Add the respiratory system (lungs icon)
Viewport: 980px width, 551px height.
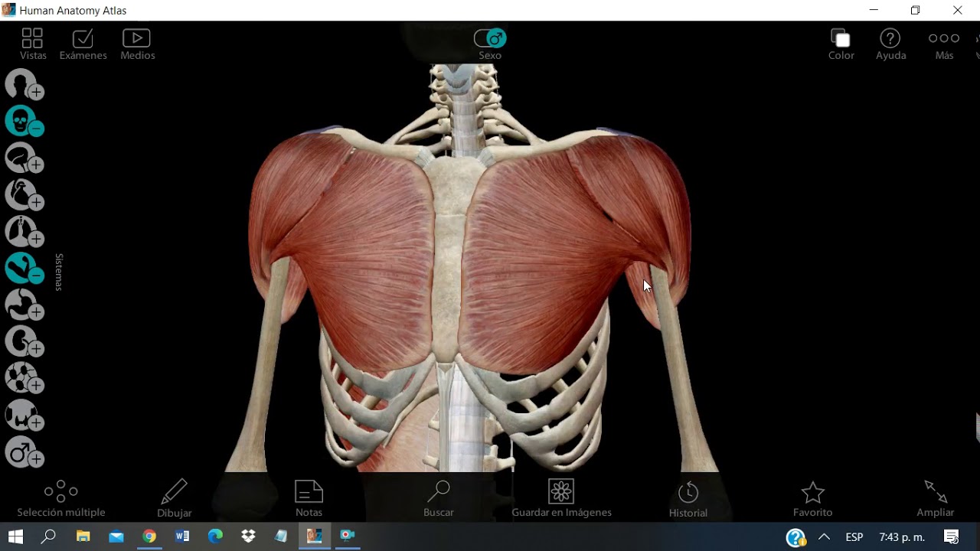[24, 231]
